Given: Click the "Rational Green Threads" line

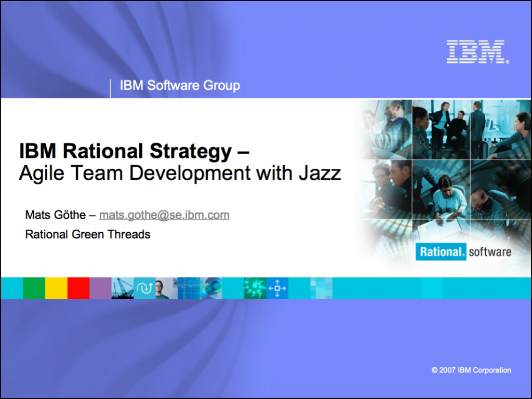Looking at the screenshot, I should [87, 234].
